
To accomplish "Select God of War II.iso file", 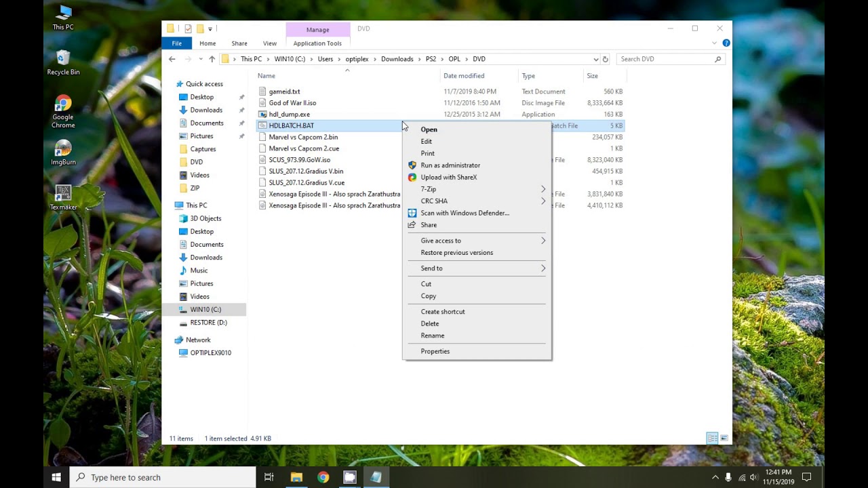I will (292, 103).
